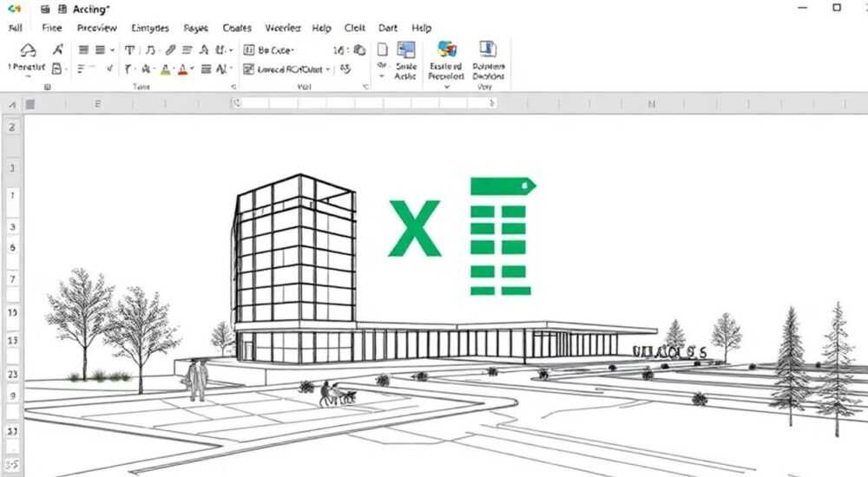Click the Penatlict button label
The image size is (868, 477).
tap(27, 67)
